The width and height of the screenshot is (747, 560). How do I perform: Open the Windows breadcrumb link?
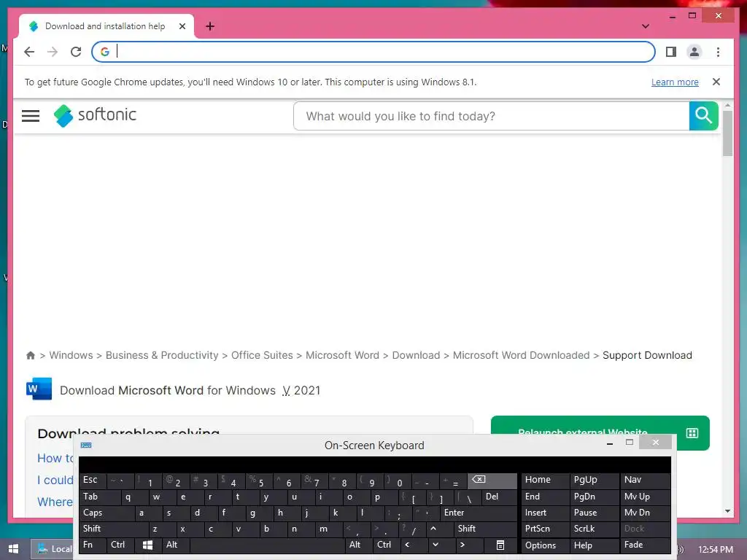click(71, 355)
